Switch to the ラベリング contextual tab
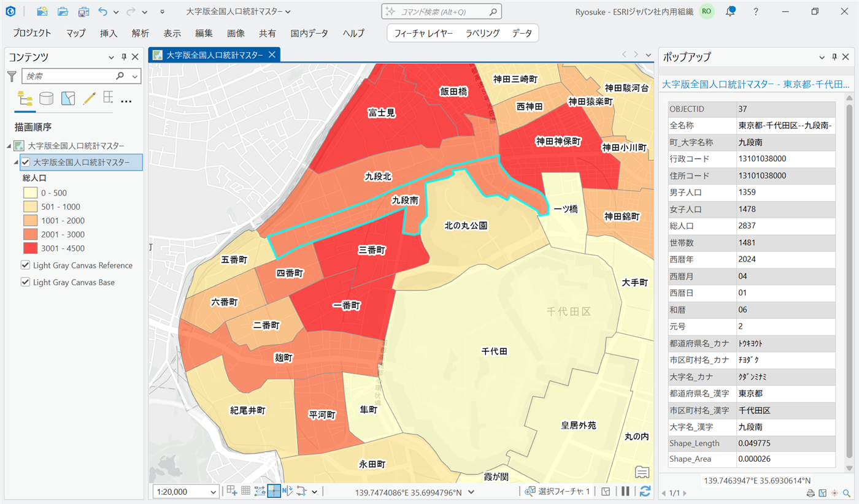 tap(482, 33)
